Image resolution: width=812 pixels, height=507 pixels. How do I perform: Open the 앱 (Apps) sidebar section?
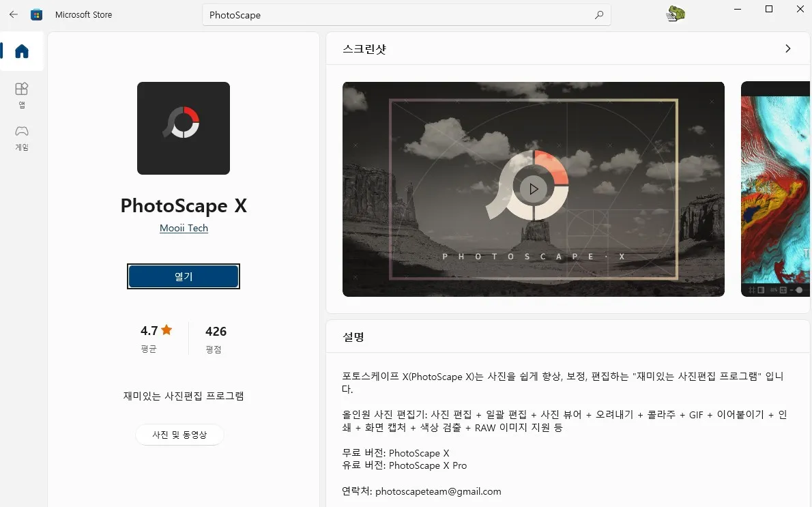point(22,96)
